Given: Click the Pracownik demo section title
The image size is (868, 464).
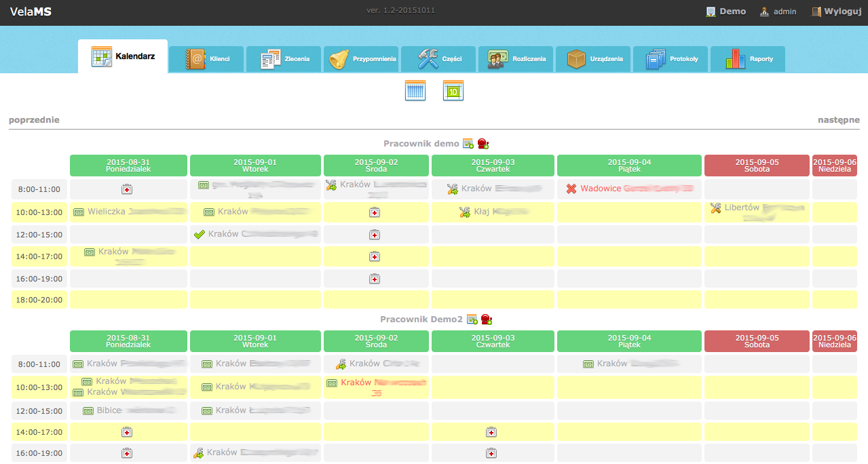Looking at the screenshot, I should 421,144.
